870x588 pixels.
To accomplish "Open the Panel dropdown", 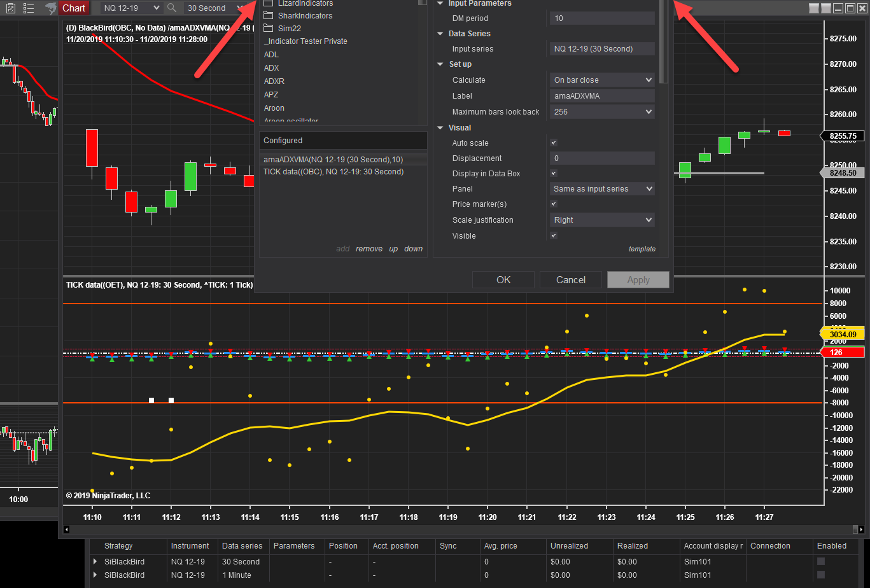I will (602, 189).
